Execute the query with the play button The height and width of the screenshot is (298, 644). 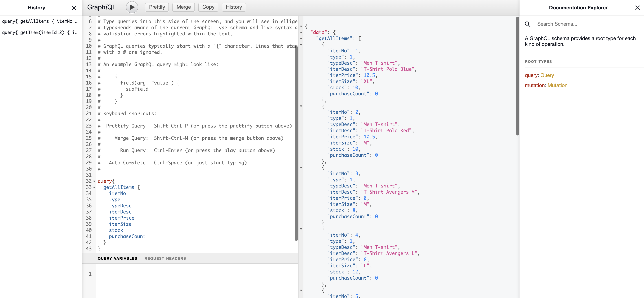(132, 7)
